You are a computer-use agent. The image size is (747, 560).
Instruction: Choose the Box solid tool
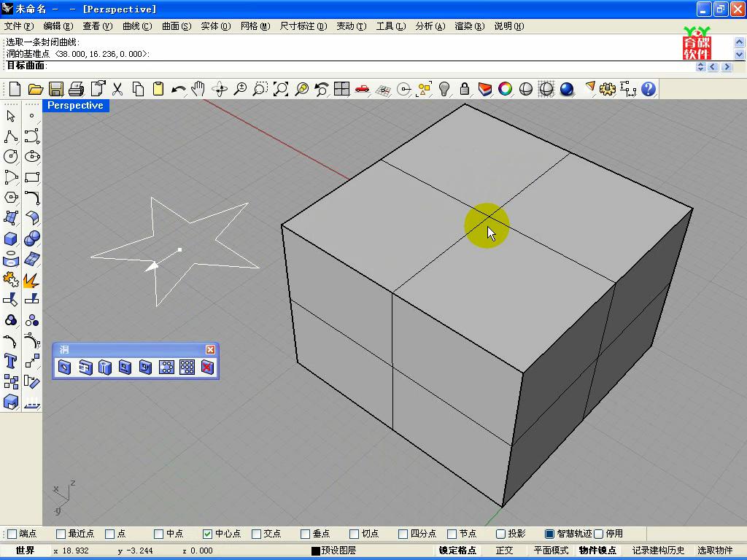click(x=11, y=238)
